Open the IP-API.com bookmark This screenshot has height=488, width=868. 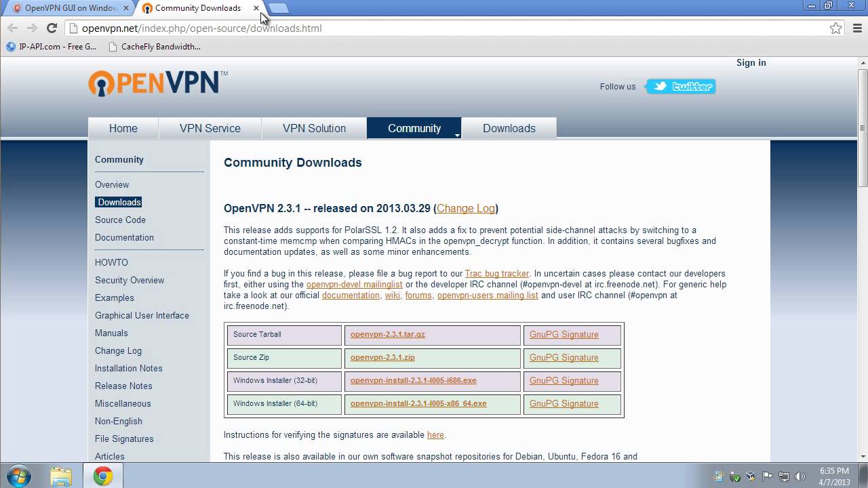pos(52,47)
